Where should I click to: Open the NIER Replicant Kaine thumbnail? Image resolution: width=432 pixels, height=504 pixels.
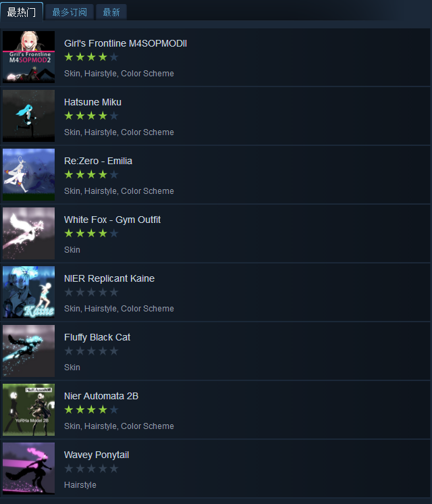tap(28, 292)
